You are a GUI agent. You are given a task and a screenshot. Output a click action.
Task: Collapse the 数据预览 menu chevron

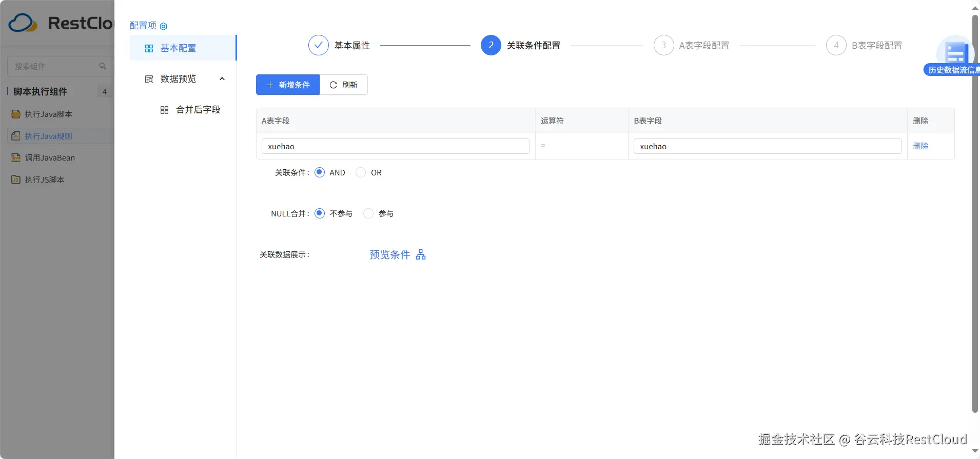click(x=222, y=79)
